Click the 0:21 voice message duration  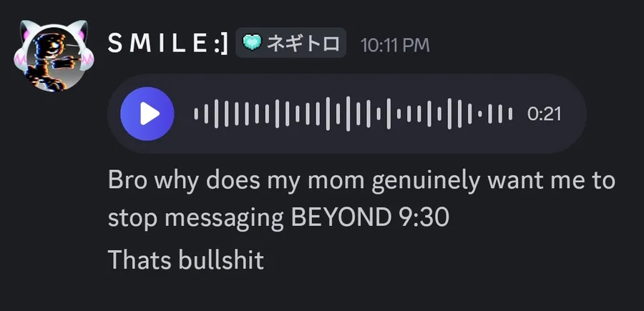(544, 114)
